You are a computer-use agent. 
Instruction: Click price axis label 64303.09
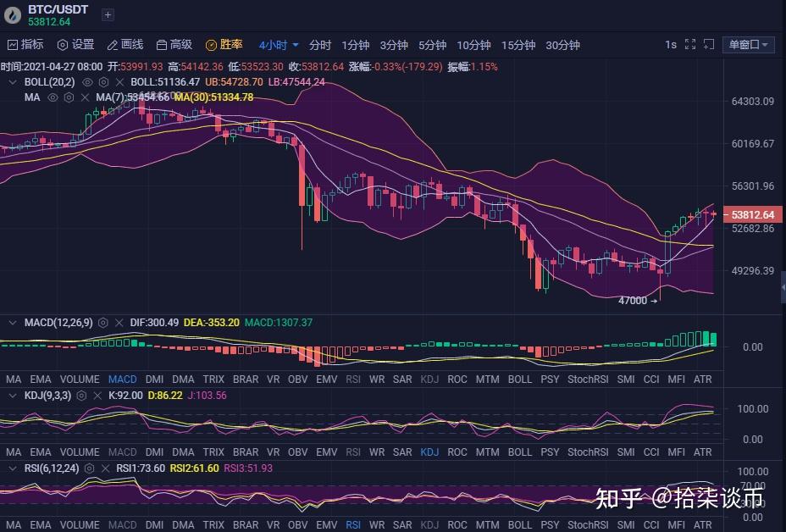coord(752,102)
